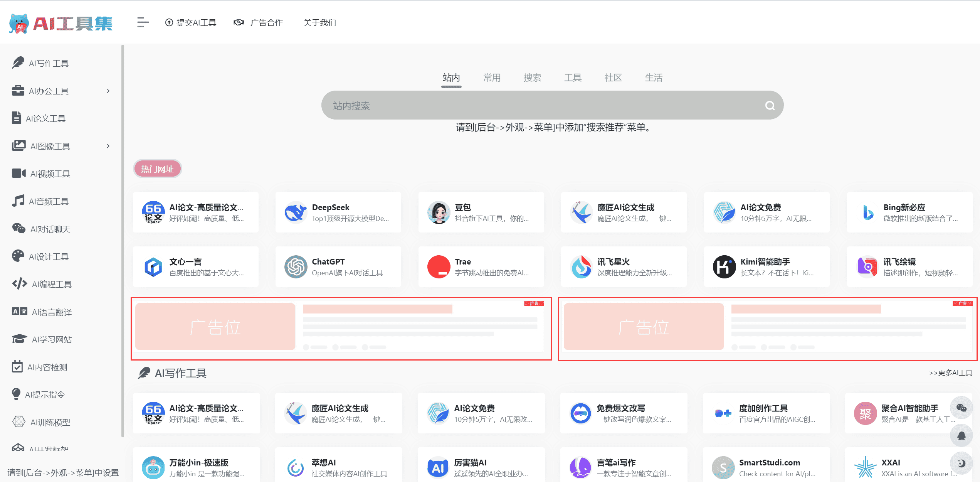Click the Kimi智能助手 black icon

(724, 267)
